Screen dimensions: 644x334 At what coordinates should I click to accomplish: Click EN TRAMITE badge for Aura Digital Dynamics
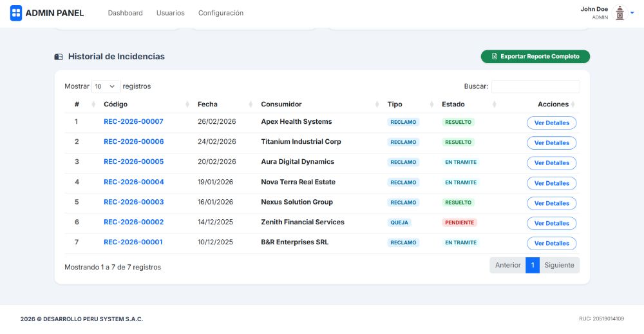click(460, 162)
